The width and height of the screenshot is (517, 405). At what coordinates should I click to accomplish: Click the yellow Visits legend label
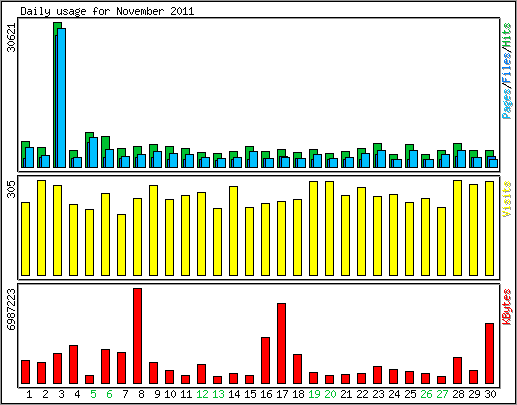(507, 199)
